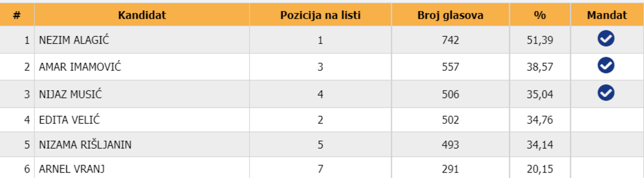Select candidate name NIJAZ MUSIĆ
644x178 pixels.
coord(70,94)
